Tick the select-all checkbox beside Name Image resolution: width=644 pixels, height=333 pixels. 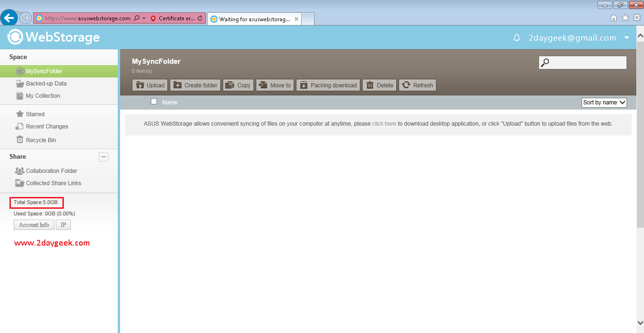tap(154, 102)
